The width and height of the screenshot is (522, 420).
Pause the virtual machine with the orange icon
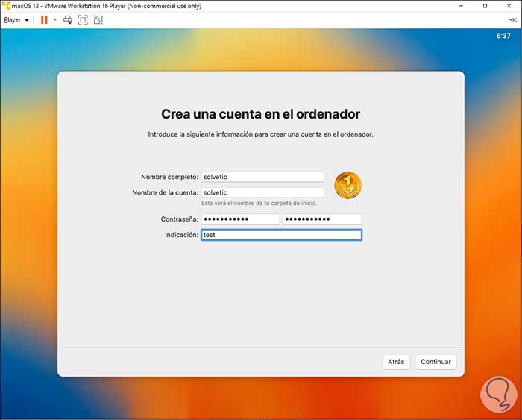[44, 20]
